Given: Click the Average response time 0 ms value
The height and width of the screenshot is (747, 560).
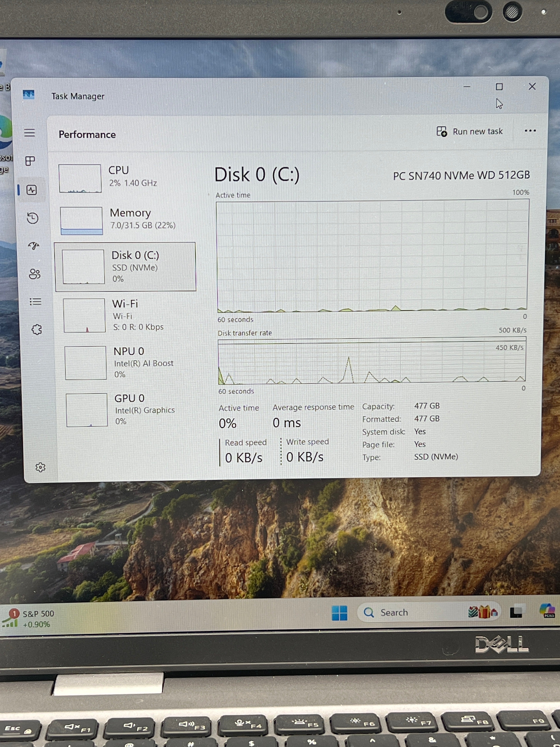Looking at the screenshot, I should 287,423.
